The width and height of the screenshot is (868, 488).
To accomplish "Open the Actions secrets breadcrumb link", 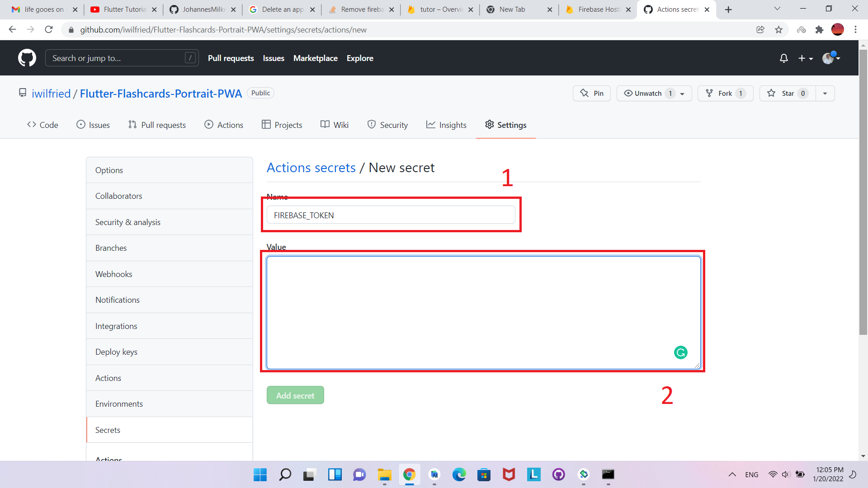I will coord(311,167).
